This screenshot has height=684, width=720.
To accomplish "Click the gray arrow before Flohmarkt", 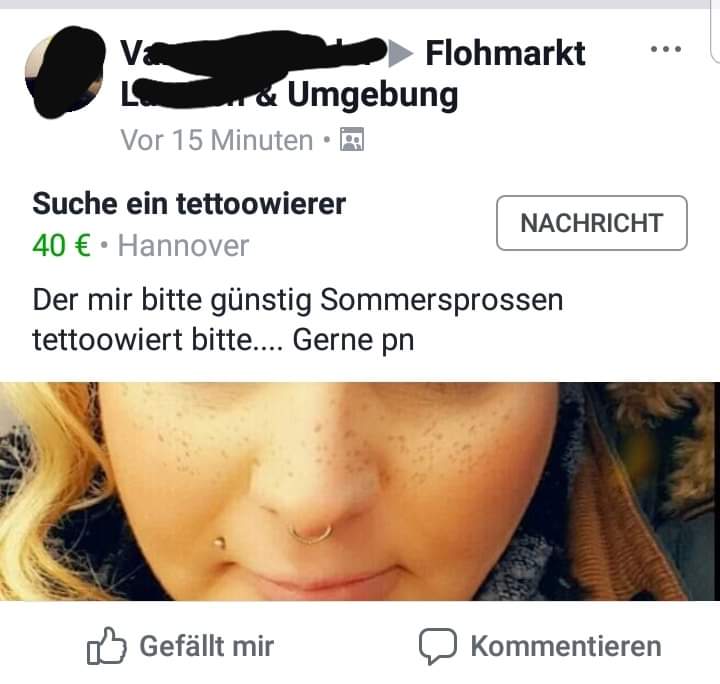I will click(x=400, y=54).
